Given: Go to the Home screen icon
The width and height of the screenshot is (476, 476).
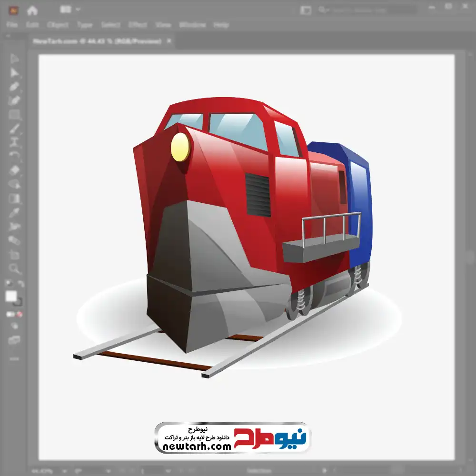Looking at the screenshot, I should click(x=32, y=10).
